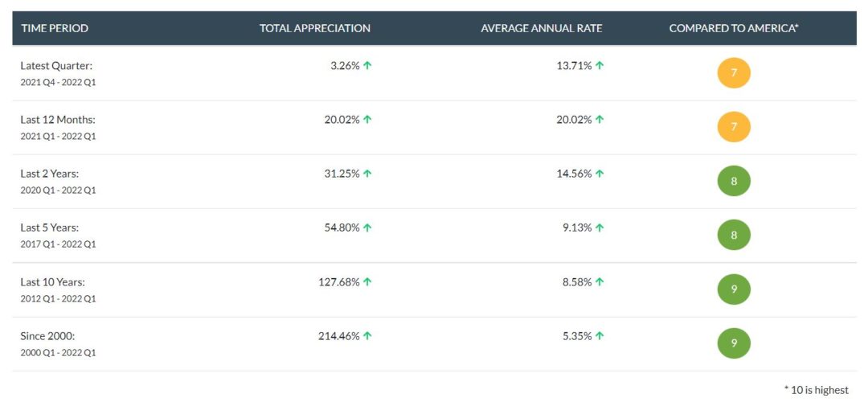Viewport: 868px width, 402px height.
Task: Click the Average Annual Rate header
Action: click(x=542, y=28)
